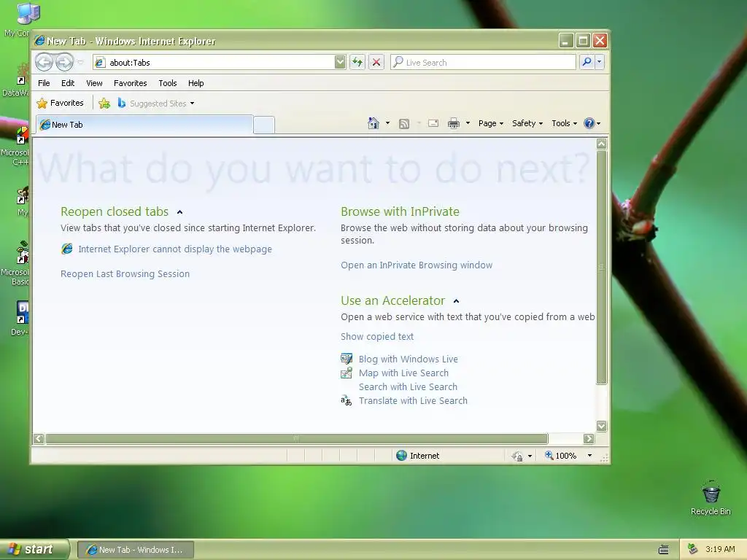Collapse the Use an Accelerator section
Image resolution: width=747 pixels, height=560 pixels.
click(456, 301)
